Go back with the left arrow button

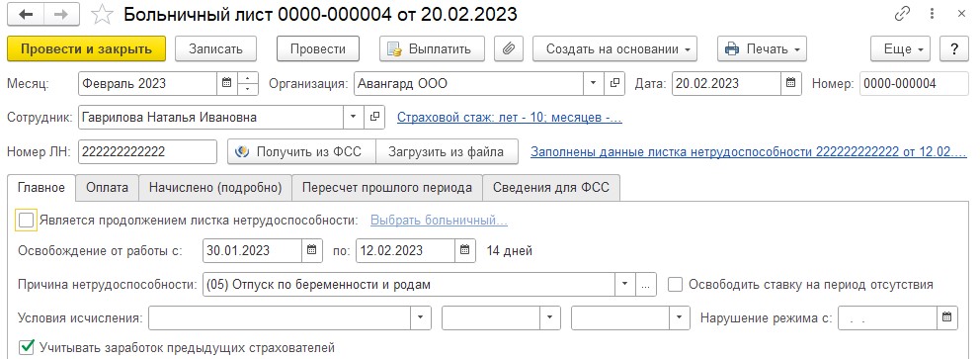[x=26, y=15]
